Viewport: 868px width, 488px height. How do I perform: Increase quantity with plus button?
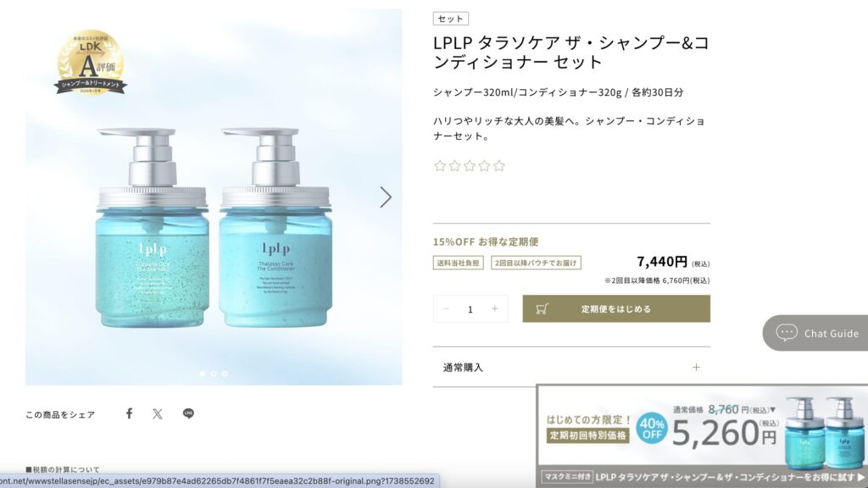(495, 308)
